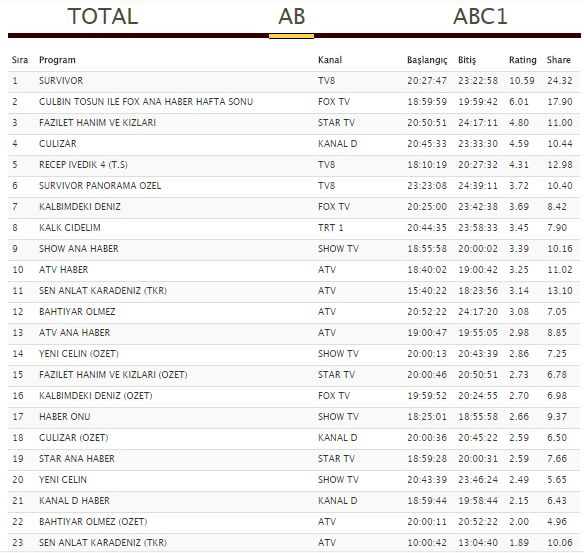Click the KALBIMDEKI DENIZ row seven
Image resolution: width=584 pixels, height=553 pixels.
coord(294,207)
